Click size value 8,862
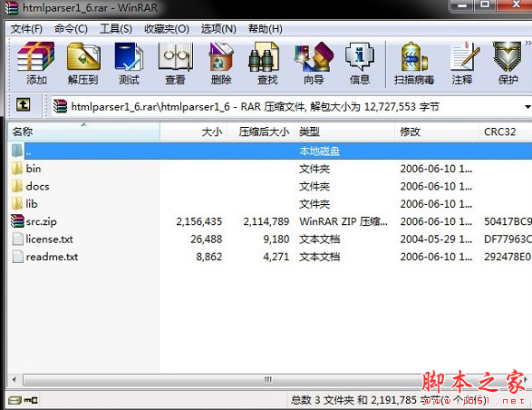The width and height of the screenshot is (532, 410). point(209,257)
